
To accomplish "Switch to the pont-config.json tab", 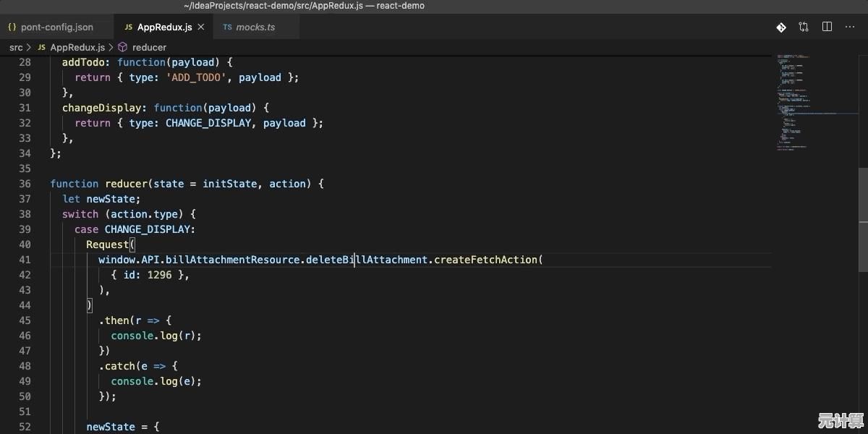I will [57, 27].
